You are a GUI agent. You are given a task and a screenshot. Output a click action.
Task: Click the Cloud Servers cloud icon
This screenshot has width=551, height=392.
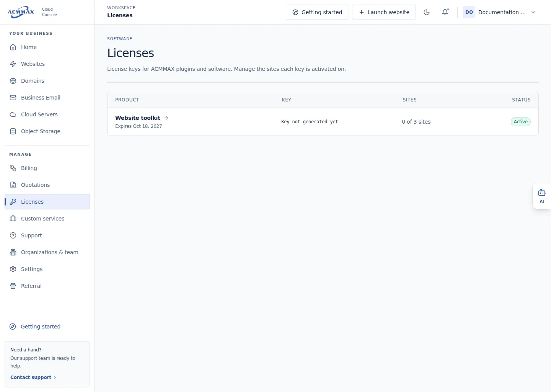[x=13, y=114]
